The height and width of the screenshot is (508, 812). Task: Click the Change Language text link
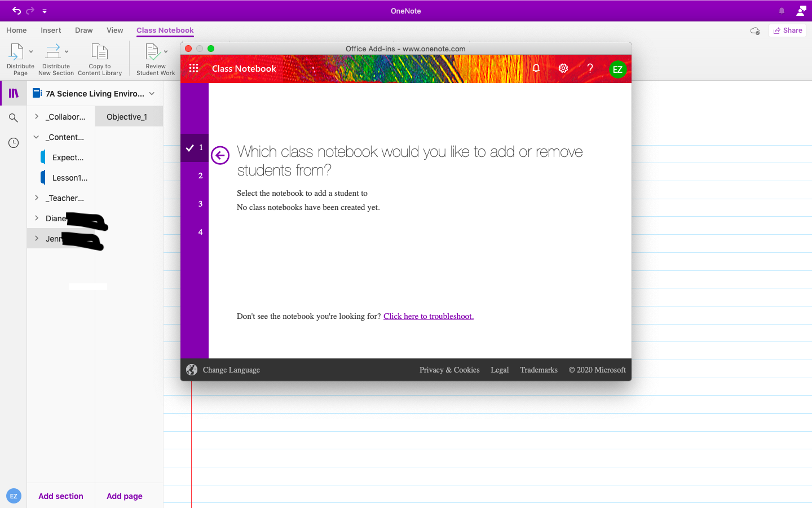point(231,370)
